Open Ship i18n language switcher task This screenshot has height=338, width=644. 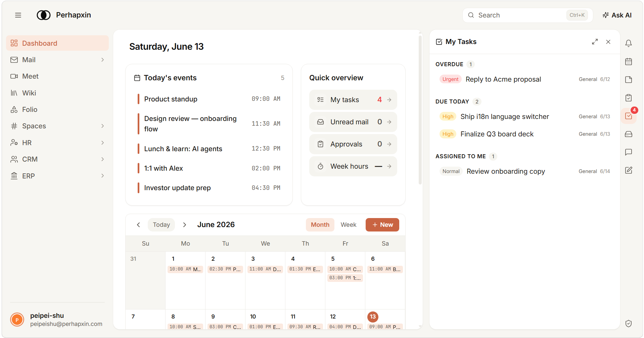click(524, 117)
